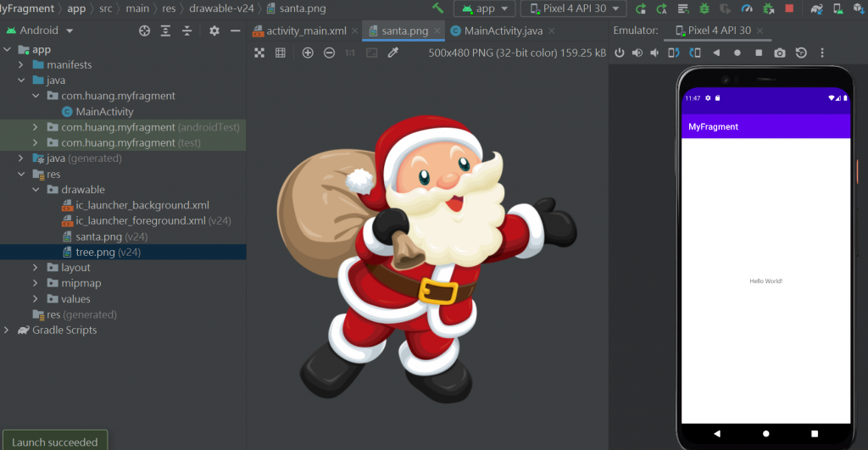Image resolution: width=868 pixels, height=450 pixels.
Task: Click emulator volume down icon
Action: tap(655, 53)
